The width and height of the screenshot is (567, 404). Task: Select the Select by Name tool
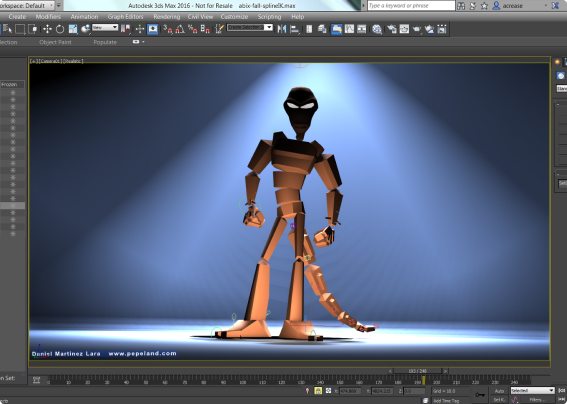7,29
